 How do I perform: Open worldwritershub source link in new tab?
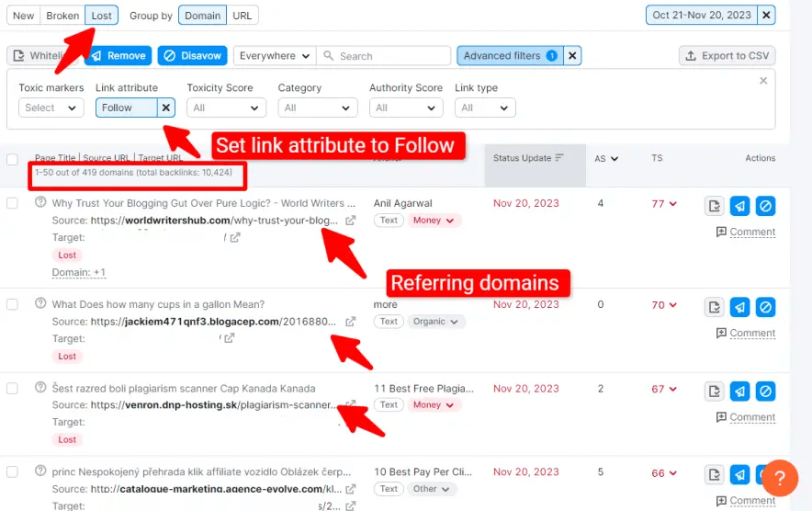click(350, 221)
